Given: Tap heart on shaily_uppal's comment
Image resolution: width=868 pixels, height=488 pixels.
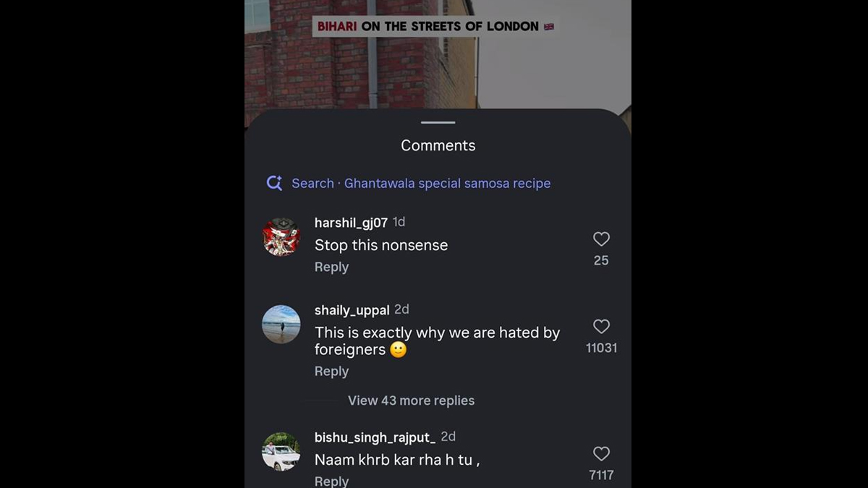Looking at the screenshot, I should point(601,327).
